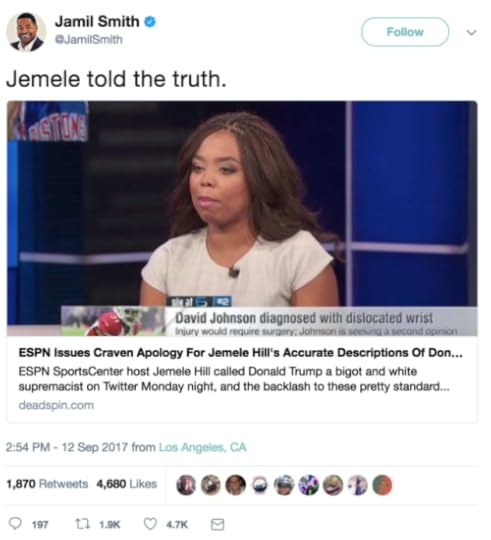Click the envelope direct message icon
The width and height of the screenshot is (491, 540).
coord(217,525)
